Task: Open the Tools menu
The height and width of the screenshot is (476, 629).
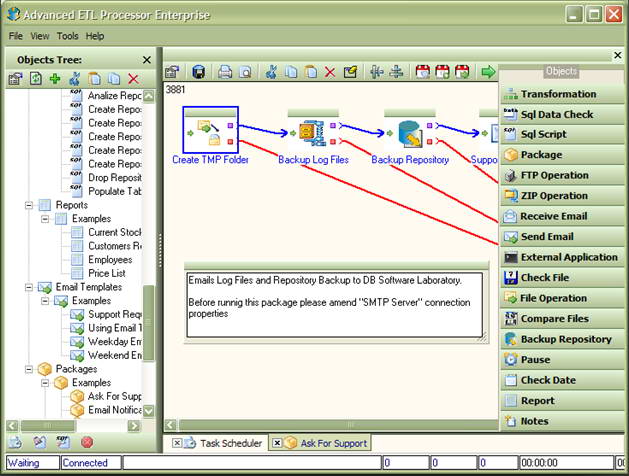Action: (x=67, y=36)
